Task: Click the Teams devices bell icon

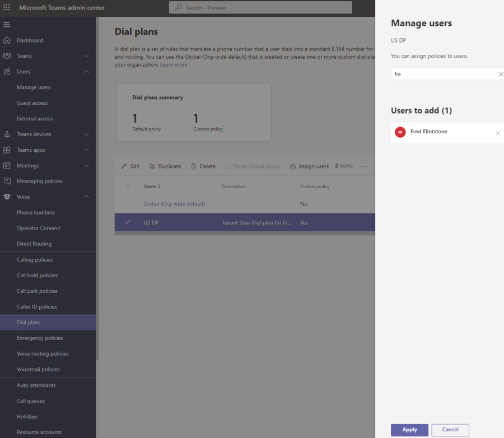Action: pyautogui.click(x=7, y=134)
